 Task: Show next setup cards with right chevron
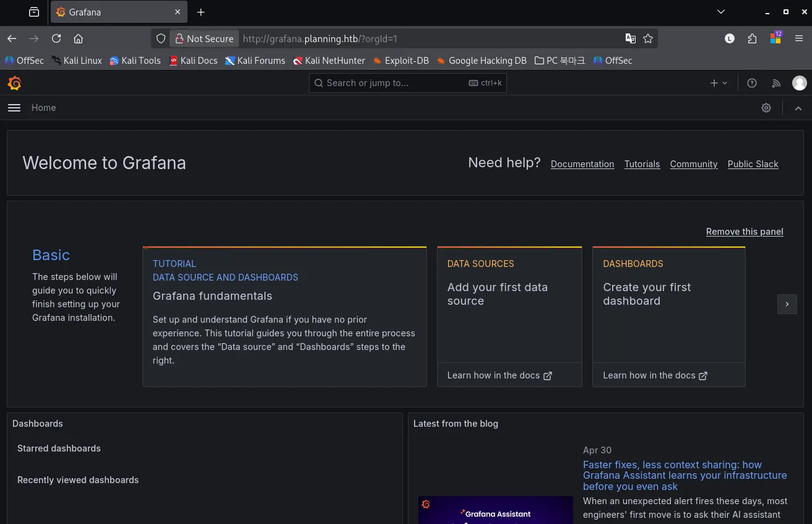tap(787, 304)
